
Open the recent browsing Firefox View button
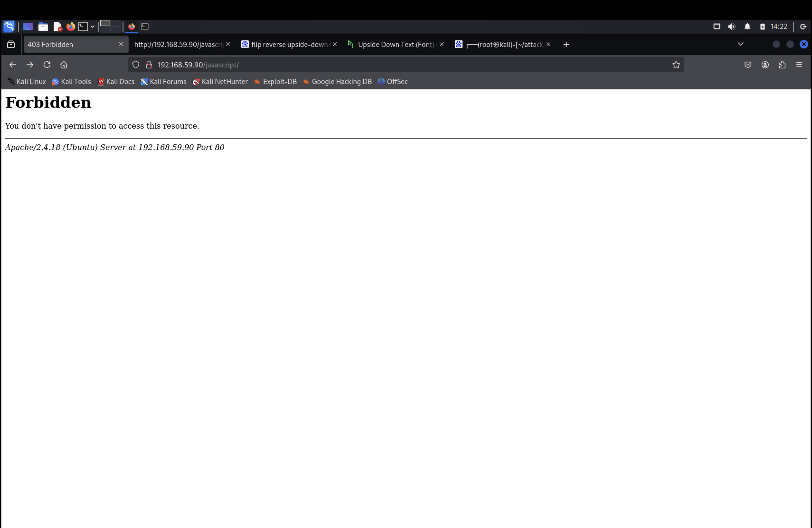pos(11,44)
